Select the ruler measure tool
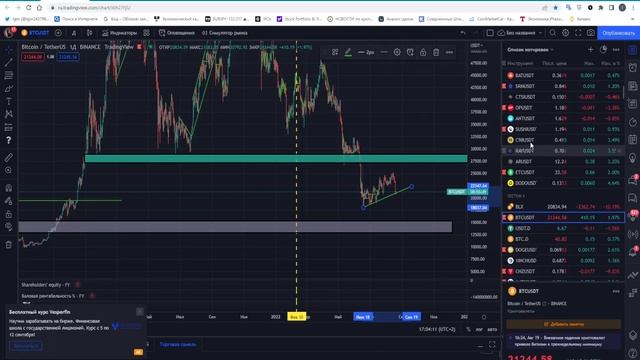This screenshot has width=640, height=360. (x=9, y=157)
